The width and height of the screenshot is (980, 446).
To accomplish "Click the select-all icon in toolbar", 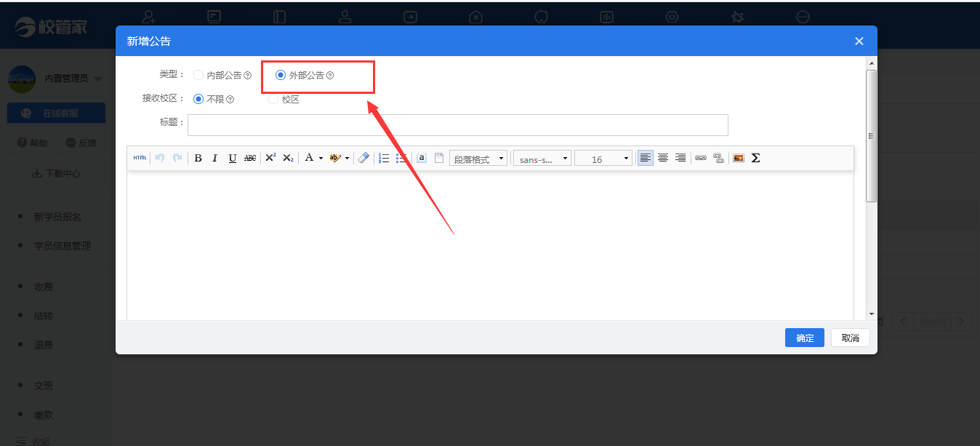I will point(422,158).
